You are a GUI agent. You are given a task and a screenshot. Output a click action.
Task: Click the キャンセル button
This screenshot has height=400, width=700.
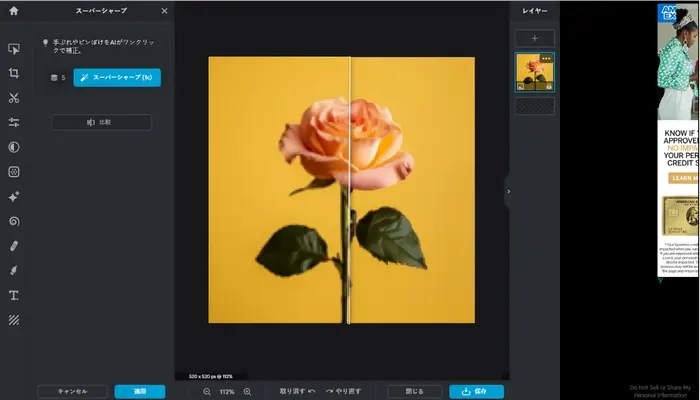(x=72, y=392)
